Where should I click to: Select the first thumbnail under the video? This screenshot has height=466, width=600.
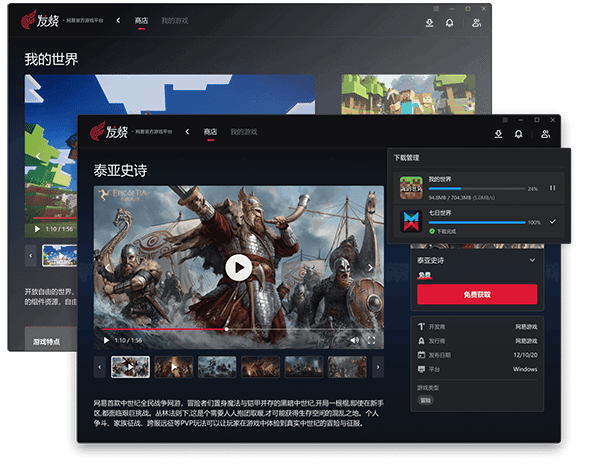[130, 367]
